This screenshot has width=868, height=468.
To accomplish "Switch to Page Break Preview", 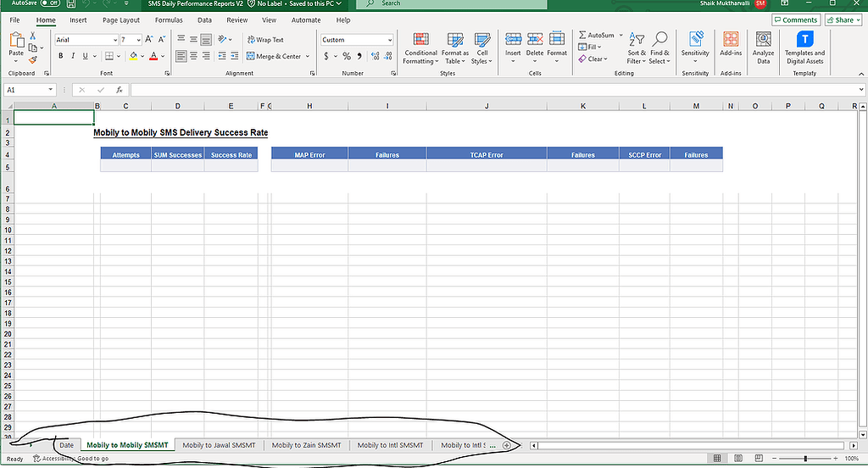I will [759, 458].
